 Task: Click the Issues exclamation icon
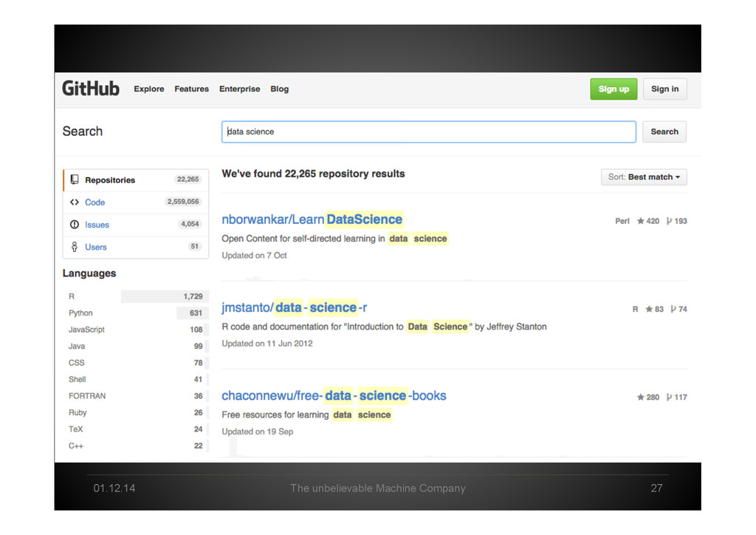(75, 225)
